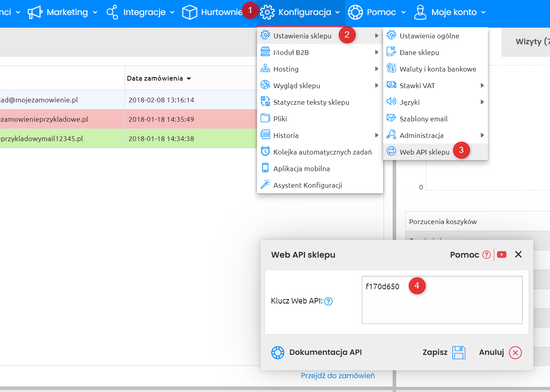
Task: Click the Integracje share-nodes icon
Action: click(112, 12)
